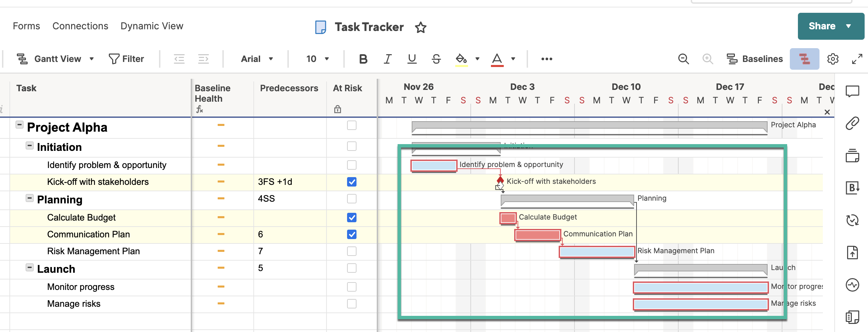Open the font size 10 dropdown
Image resolution: width=868 pixels, height=332 pixels.
(317, 59)
